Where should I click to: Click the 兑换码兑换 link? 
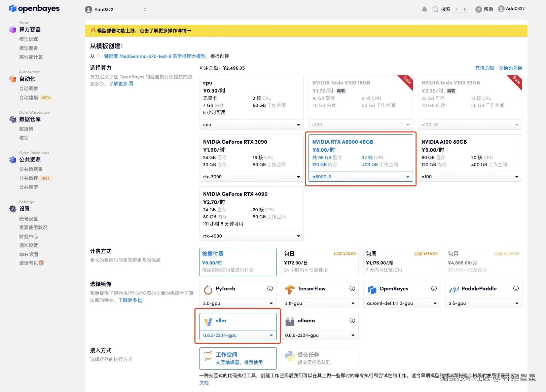[x=510, y=68]
